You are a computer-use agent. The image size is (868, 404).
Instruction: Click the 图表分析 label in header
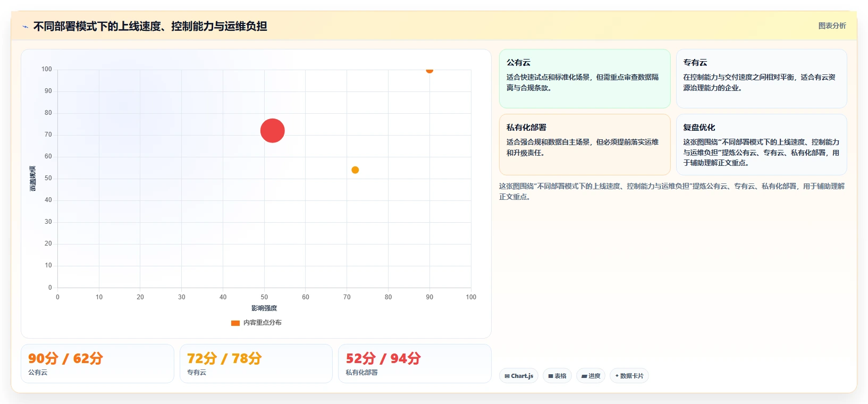(x=832, y=26)
